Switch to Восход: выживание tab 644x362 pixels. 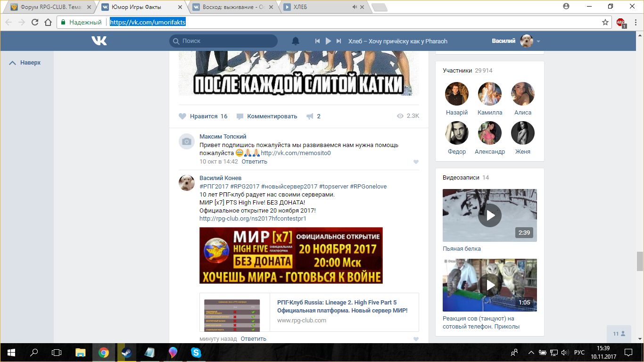click(232, 7)
